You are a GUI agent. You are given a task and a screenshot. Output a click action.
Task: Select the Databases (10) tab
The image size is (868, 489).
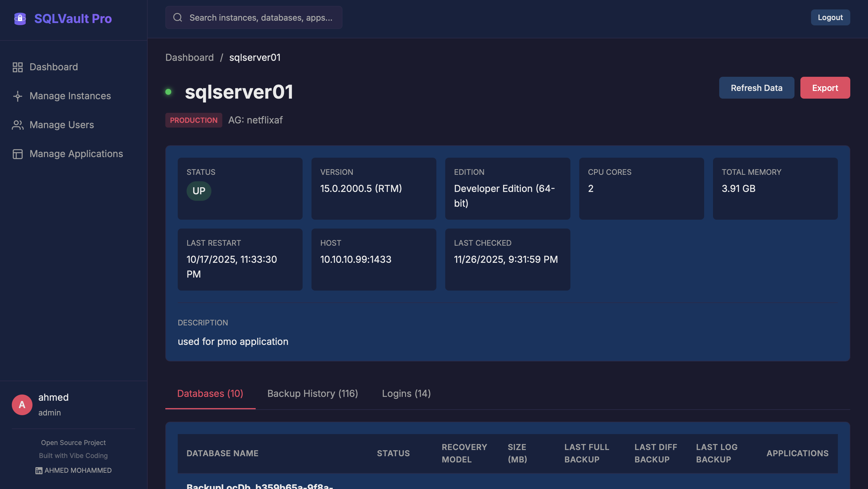point(210,393)
